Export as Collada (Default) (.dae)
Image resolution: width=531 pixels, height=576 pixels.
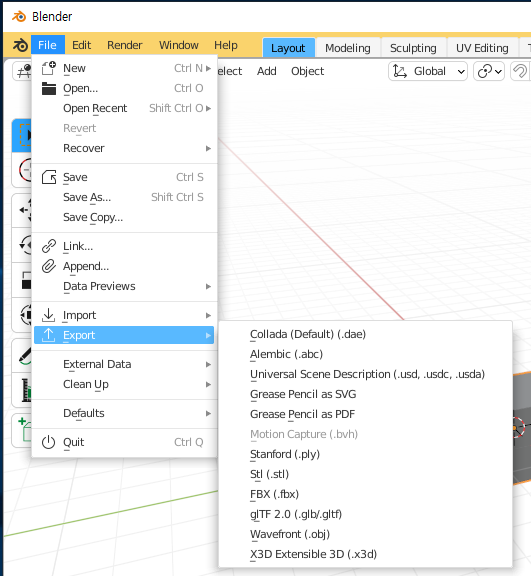pos(365,334)
